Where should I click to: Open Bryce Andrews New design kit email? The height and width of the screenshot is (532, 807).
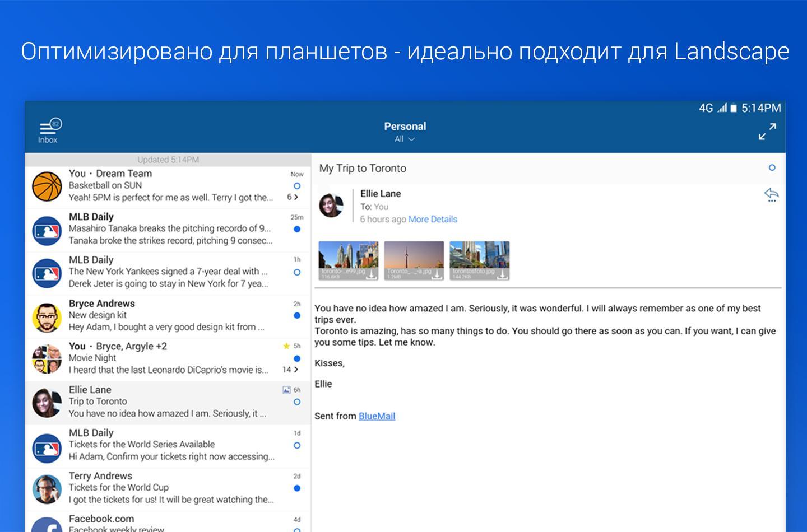pyautogui.click(x=168, y=316)
